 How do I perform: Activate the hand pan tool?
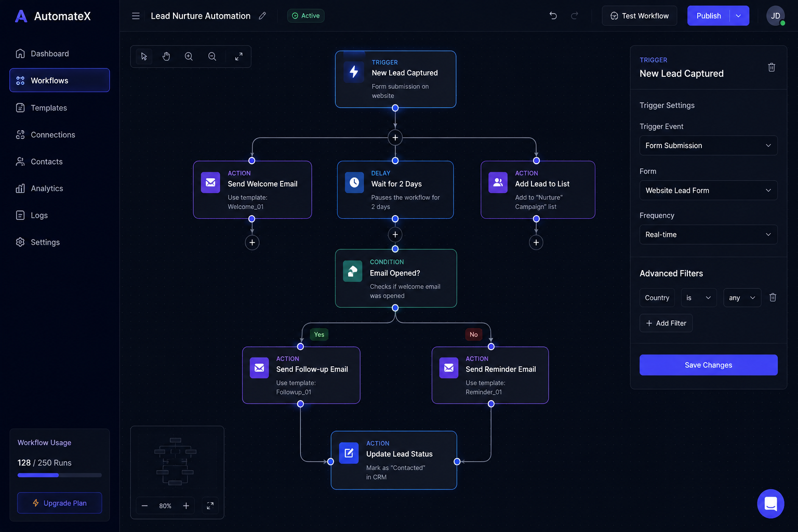coord(166,57)
